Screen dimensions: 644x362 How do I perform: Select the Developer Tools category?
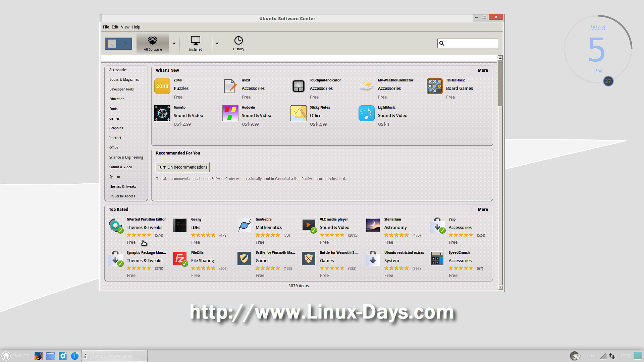click(x=121, y=89)
